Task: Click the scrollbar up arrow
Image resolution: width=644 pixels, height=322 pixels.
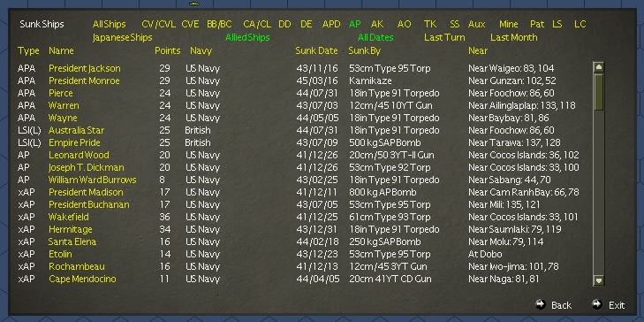Action: click(599, 67)
